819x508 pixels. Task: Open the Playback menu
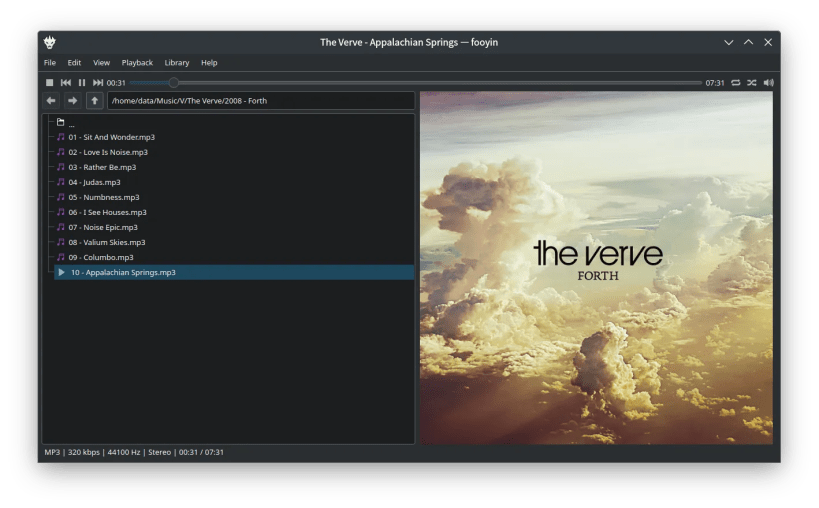coord(137,63)
